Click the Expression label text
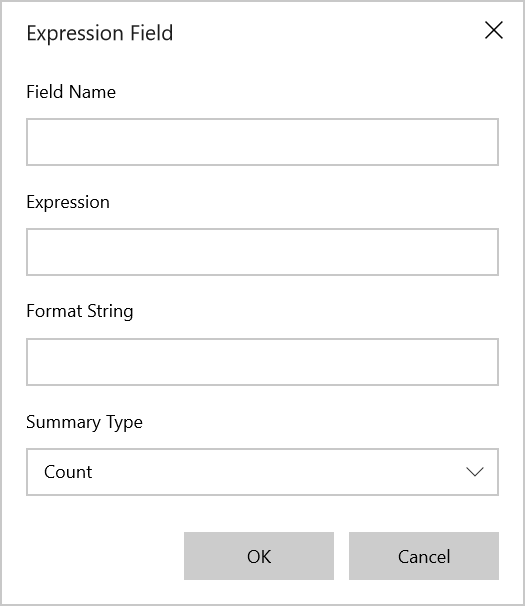The image size is (525, 606). 68,203
